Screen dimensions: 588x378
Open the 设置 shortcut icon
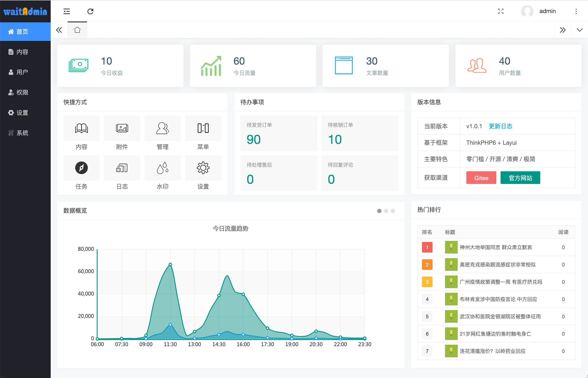(x=203, y=168)
